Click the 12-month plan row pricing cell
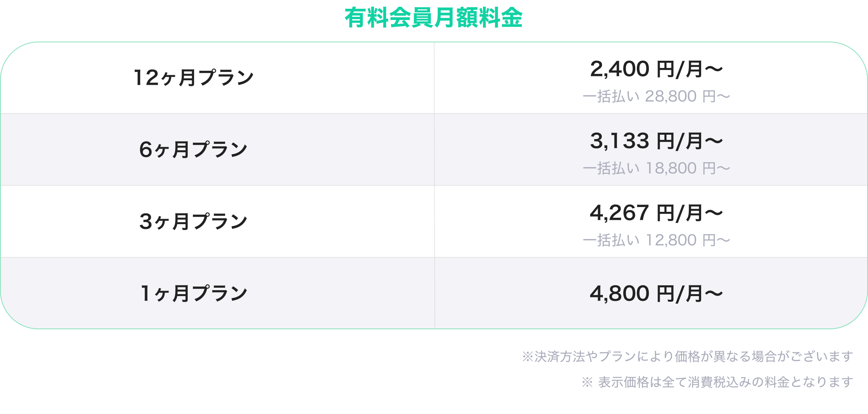This screenshot has height=414, width=868. (x=651, y=78)
